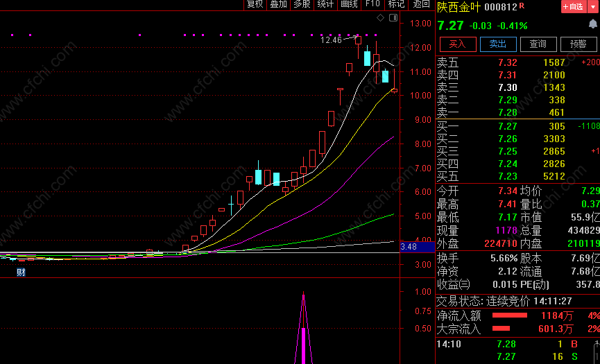Click the 返回 back tab
Viewport: 600px width, 364px height.
coord(421,4)
